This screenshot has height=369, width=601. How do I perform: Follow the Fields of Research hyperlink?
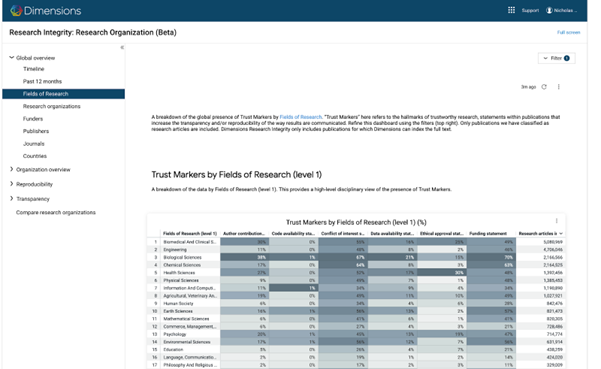tap(300, 117)
